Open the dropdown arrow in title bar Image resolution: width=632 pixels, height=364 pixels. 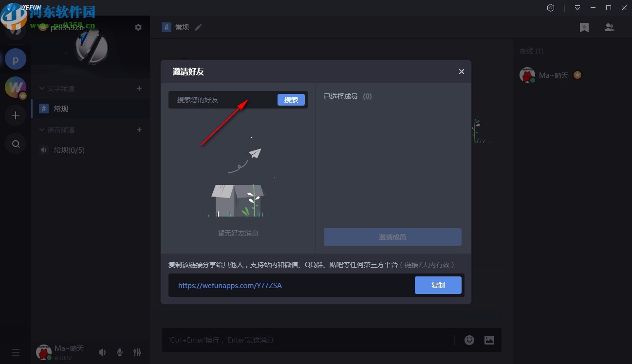[x=577, y=8]
